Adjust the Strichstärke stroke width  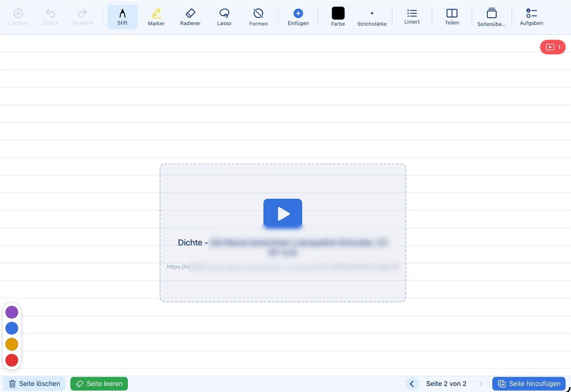coord(372,17)
